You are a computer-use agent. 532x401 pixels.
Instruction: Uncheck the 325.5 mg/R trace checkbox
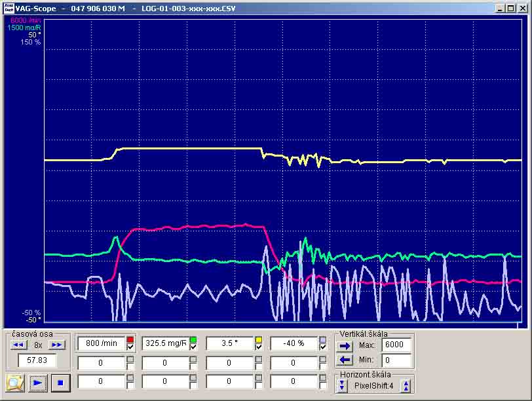(x=193, y=347)
